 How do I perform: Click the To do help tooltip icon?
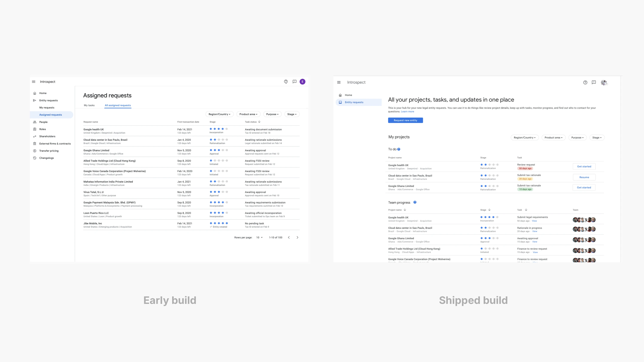399,149
